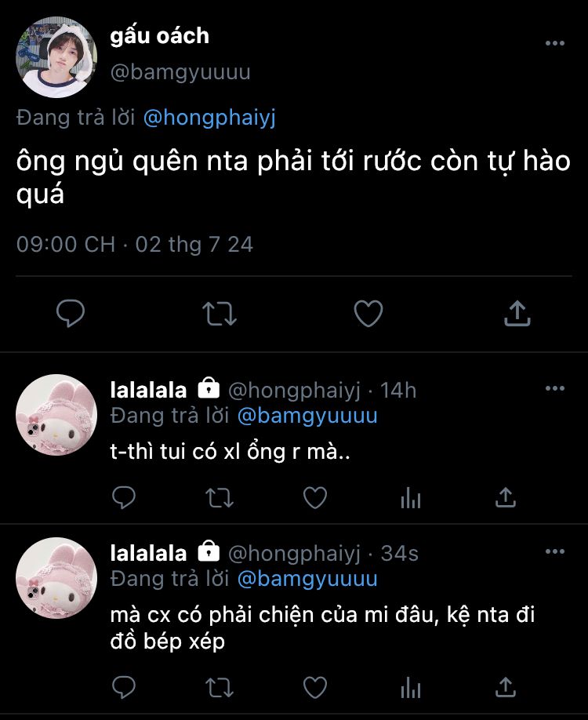
Task: Retweet the main gấu oách tweet
Action: pyautogui.click(x=220, y=314)
